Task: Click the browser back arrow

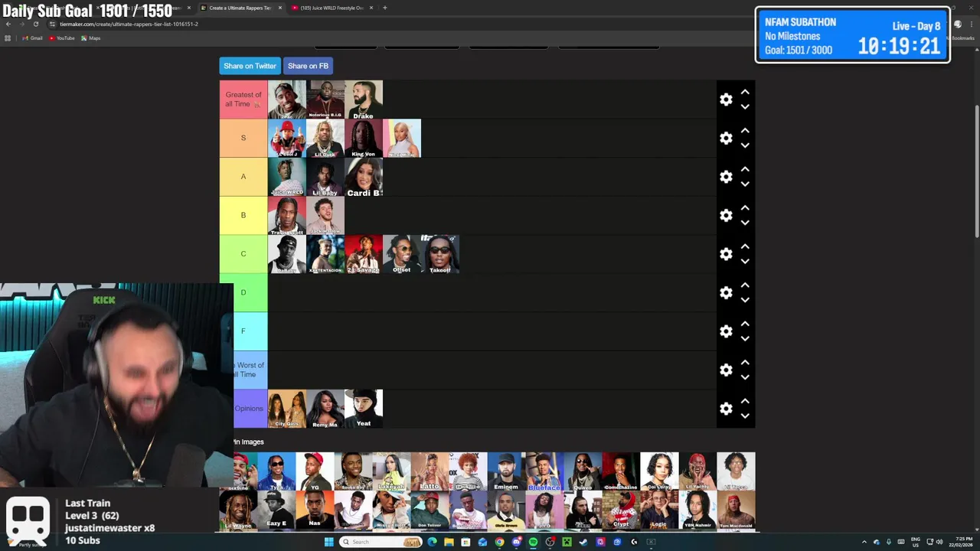Action: click(x=8, y=24)
